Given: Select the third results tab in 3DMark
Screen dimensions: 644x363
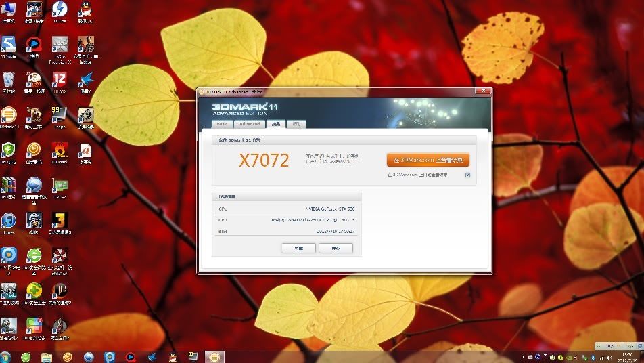Looking at the screenshot, I should [x=275, y=124].
